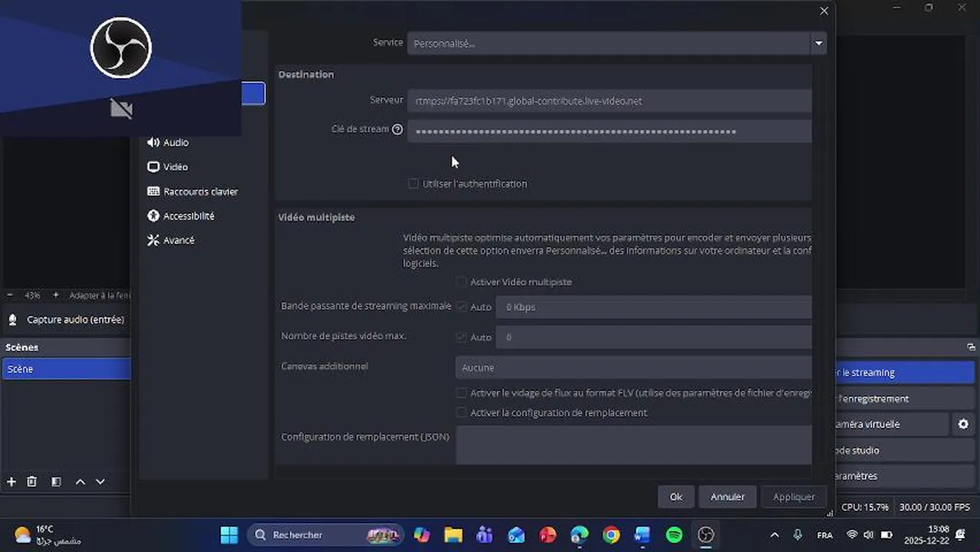Start streaming in main OBS window
Image resolution: width=980 pixels, height=552 pixels.
tap(905, 373)
